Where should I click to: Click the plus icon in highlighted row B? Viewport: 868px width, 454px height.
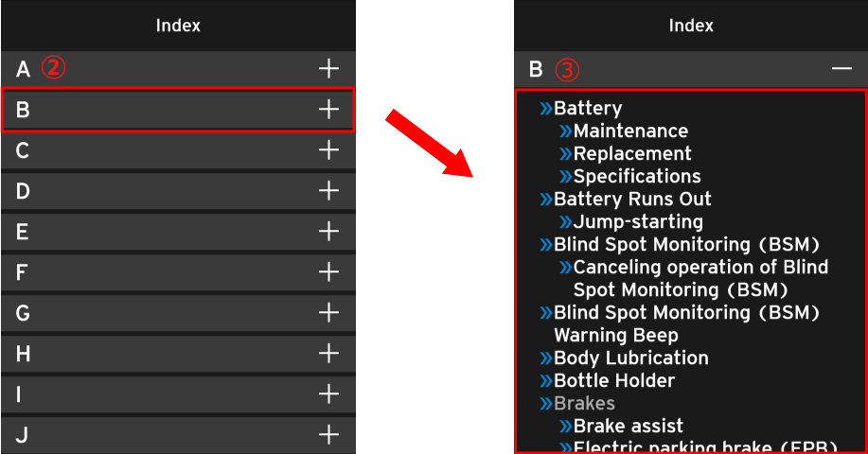pos(328,110)
